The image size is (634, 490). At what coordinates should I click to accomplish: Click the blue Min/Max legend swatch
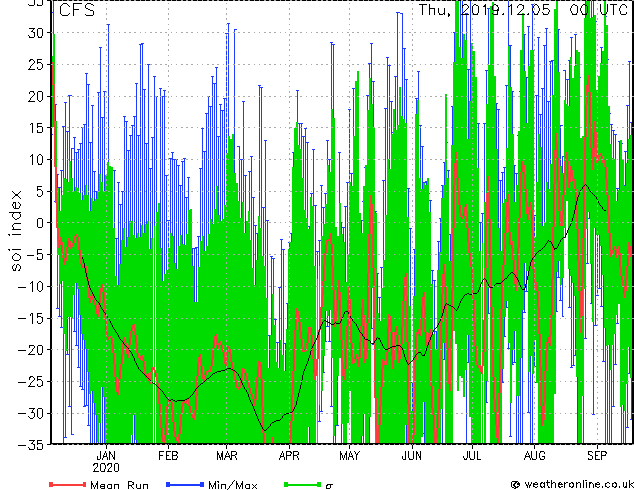(185, 484)
